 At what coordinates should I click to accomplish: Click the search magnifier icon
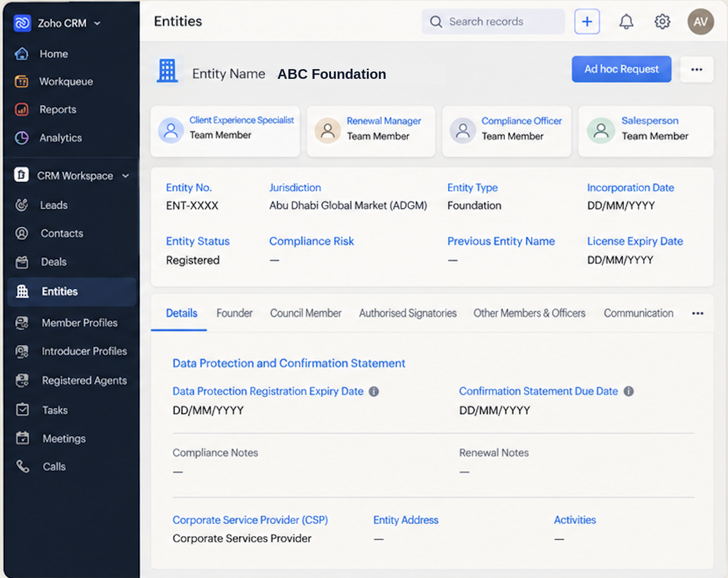(436, 22)
